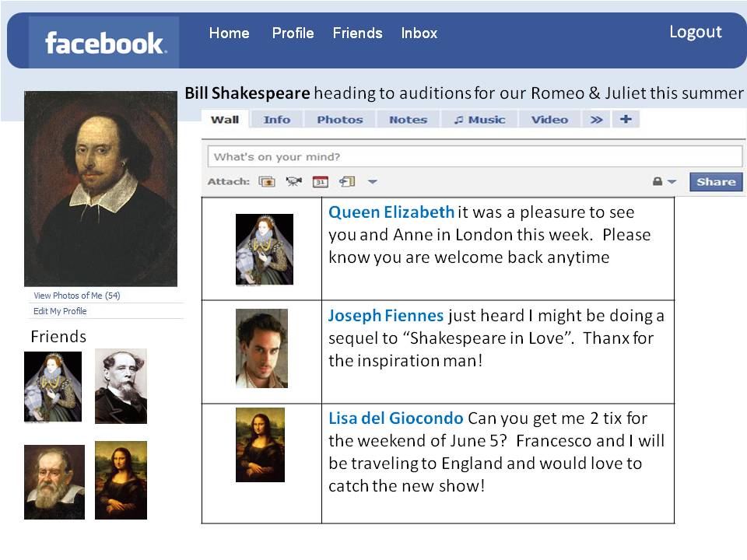Screen dimensions: 747x560
Task: Open the Photos tab
Action: (x=340, y=120)
